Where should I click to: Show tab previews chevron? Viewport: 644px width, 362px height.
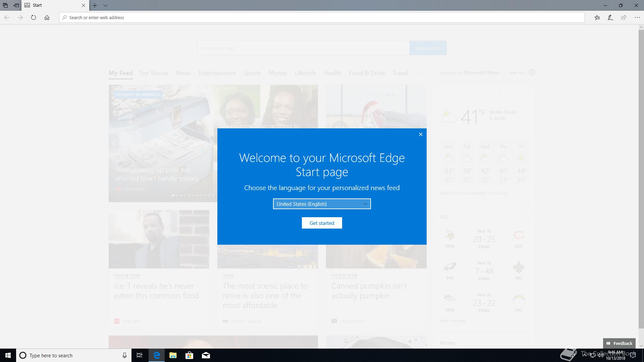tap(105, 5)
